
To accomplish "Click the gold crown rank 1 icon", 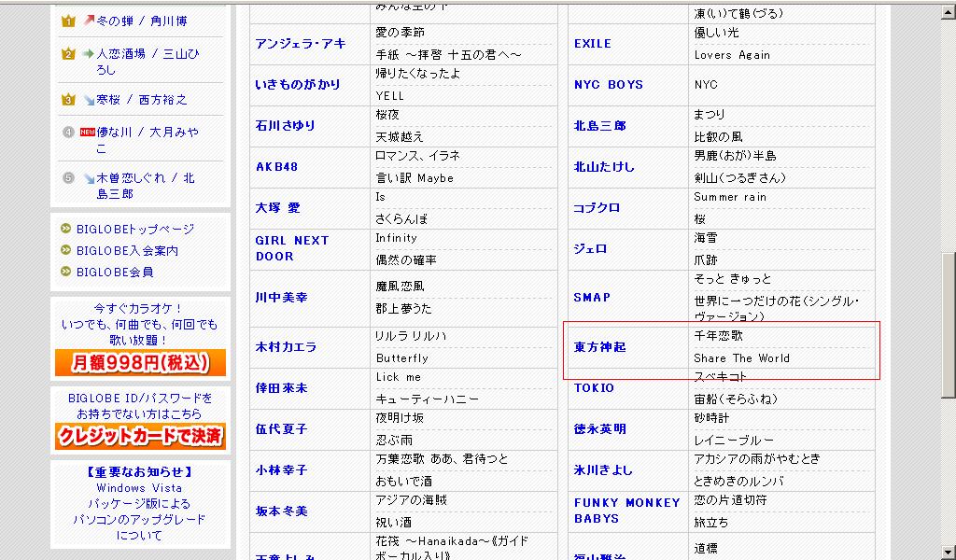I will 67,22.
